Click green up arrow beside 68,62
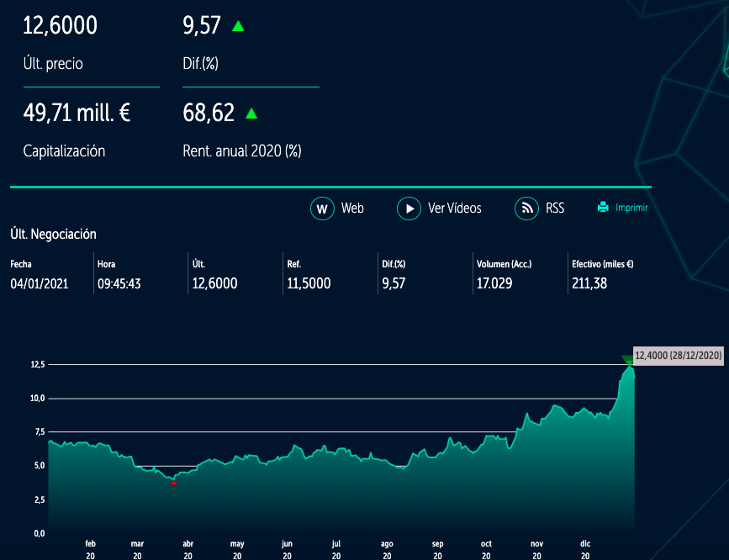Image resolution: width=729 pixels, height=560 pixels. click(x=251, y=113)
